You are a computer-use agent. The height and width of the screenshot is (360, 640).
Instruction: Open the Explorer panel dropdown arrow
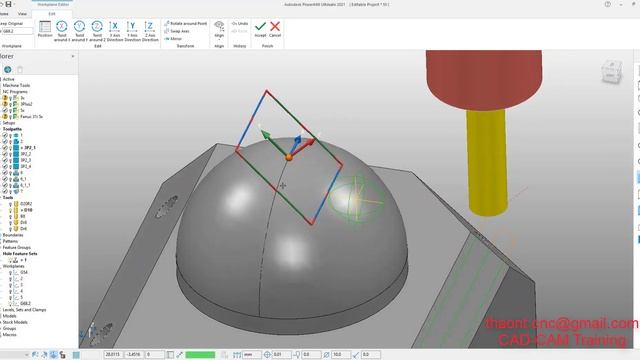(x=73, y=56)
